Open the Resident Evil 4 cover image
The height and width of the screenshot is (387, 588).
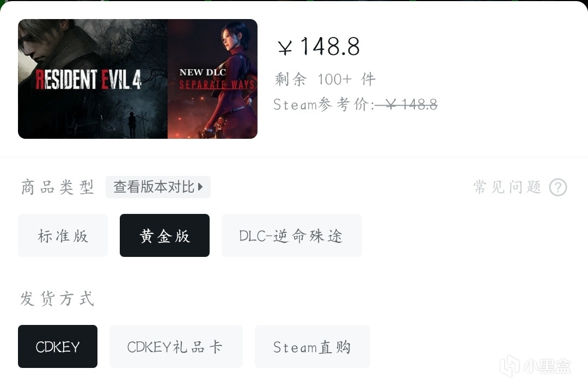tap(93, 79)
